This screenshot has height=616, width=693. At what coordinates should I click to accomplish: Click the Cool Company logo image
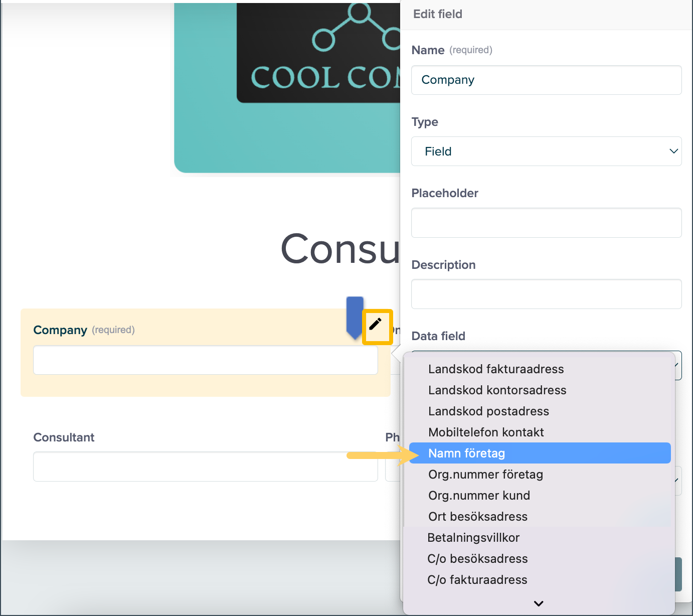[287, 88]
